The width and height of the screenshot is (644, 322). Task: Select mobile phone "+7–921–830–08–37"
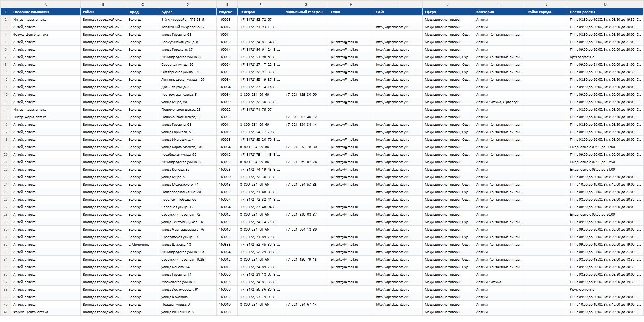click(306, 215)
